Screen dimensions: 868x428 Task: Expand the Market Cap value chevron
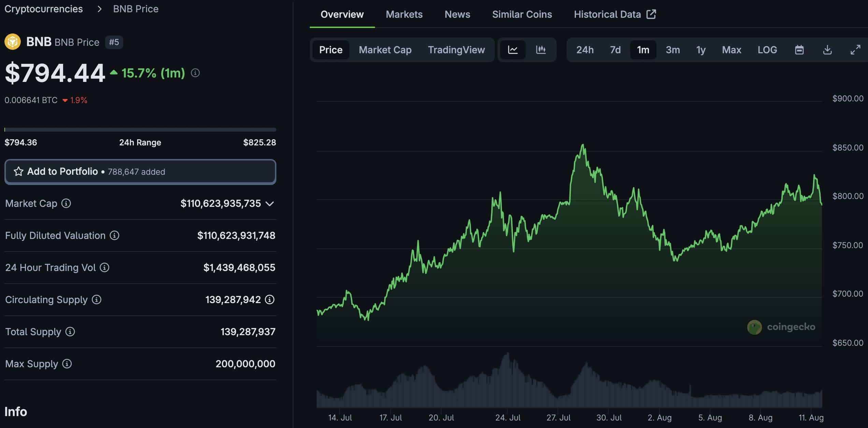(x=270, y=204)
